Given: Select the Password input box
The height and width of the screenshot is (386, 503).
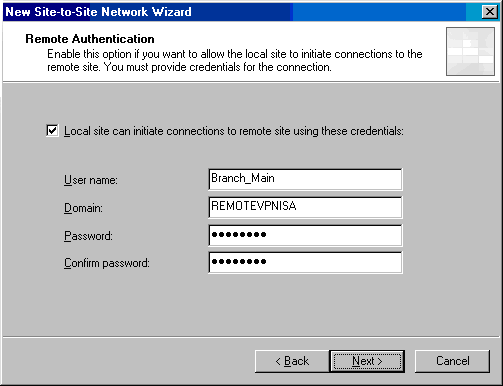Looking at the screenshot, I should click(x=305, y=235).
